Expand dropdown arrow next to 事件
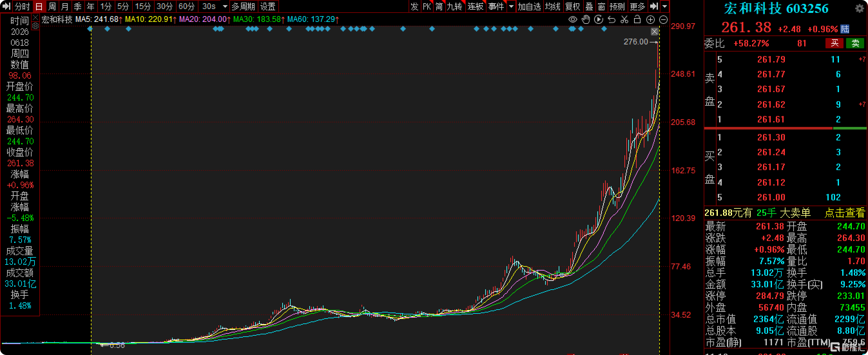The height and width of the screenshot is (355, 868). 511,6
